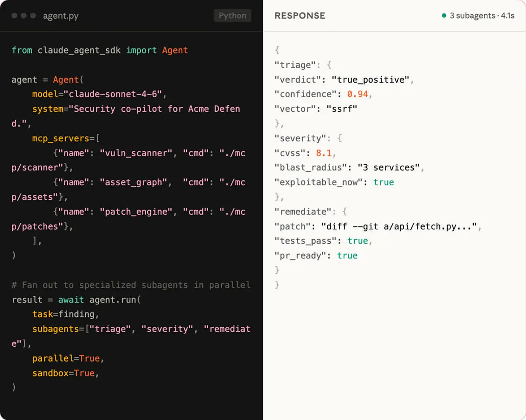Screen dimensions: 526x420
Task: Click the RESPONSE panel header
Action: [300, 15]
